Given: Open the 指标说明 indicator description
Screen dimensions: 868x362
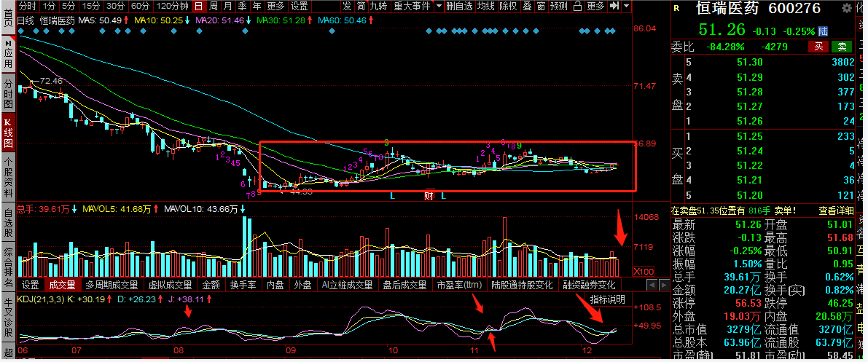Looking at the screenshot, I should 607,299.
